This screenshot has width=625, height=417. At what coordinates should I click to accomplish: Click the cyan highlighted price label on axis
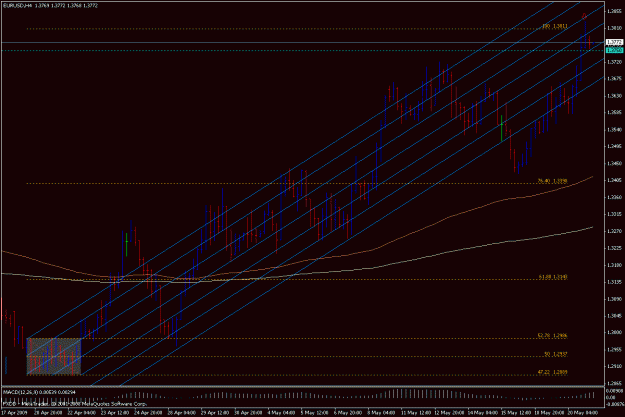pos(614,50)
